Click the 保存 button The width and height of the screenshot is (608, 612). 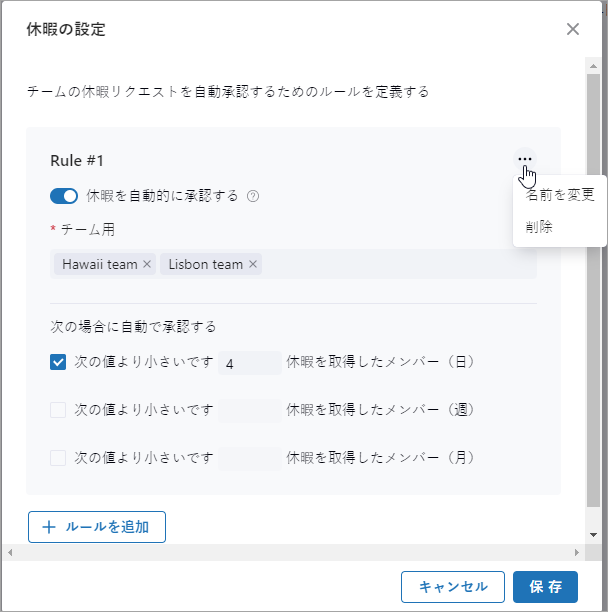[546, 587]
